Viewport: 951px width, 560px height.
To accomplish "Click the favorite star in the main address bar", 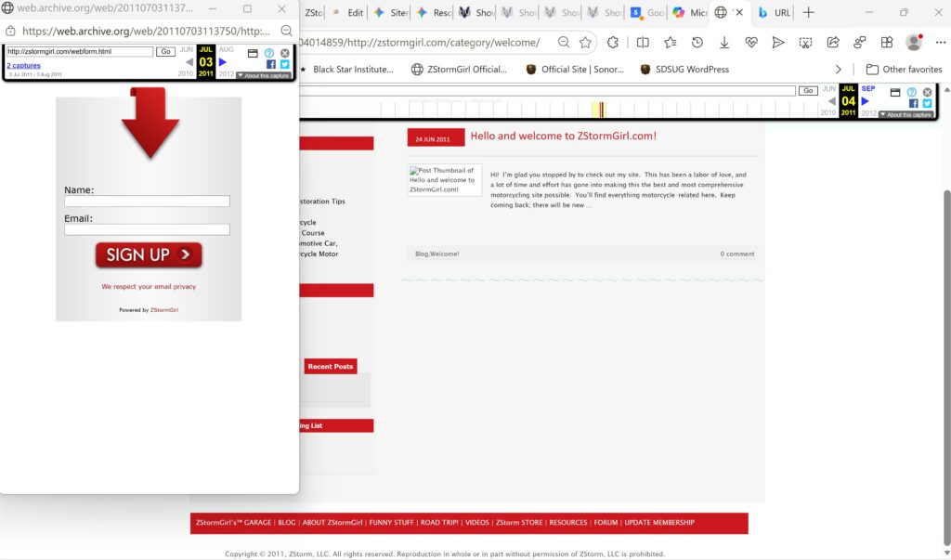I will point(585,43).
